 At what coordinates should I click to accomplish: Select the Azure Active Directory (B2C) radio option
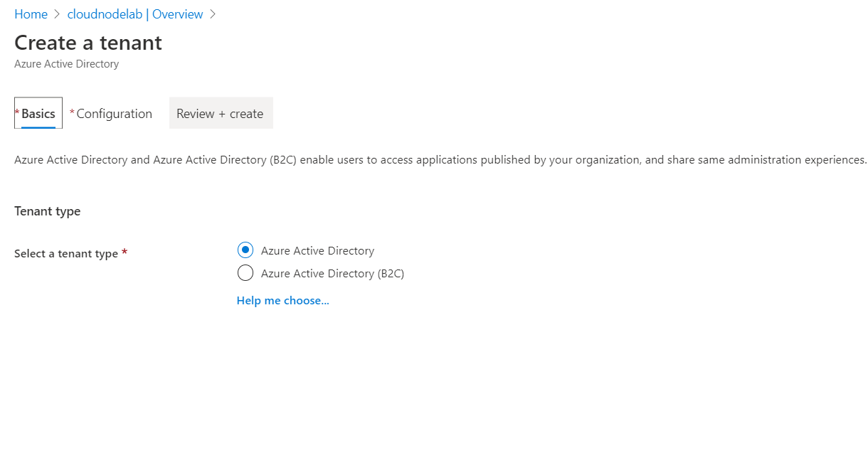tap(245, 273)
